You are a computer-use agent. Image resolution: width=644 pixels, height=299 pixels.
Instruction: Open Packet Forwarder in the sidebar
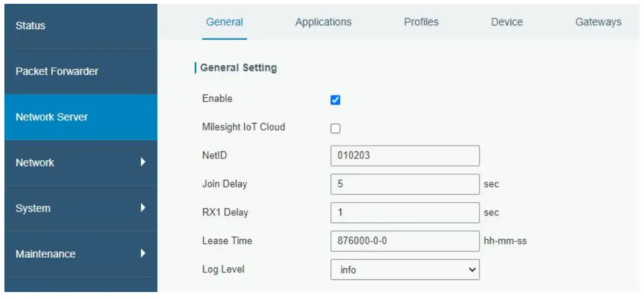tap(57, 71)
